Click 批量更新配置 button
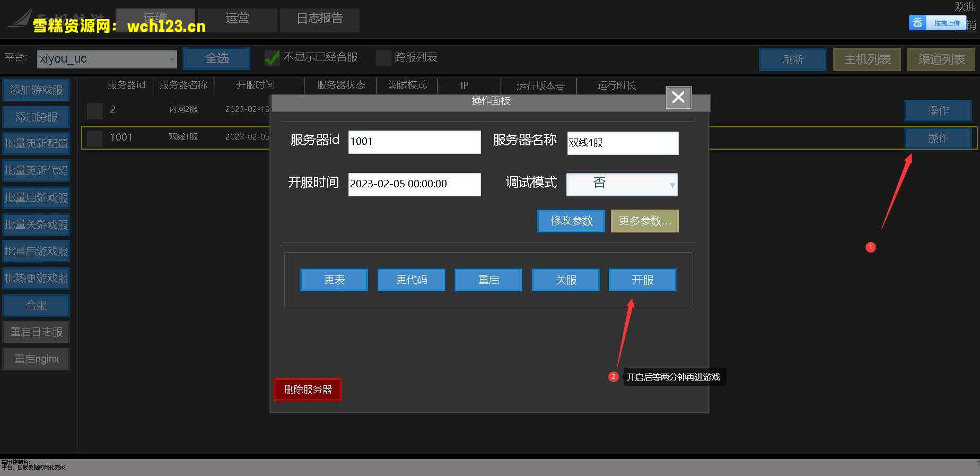 click(x=36, y=144)
